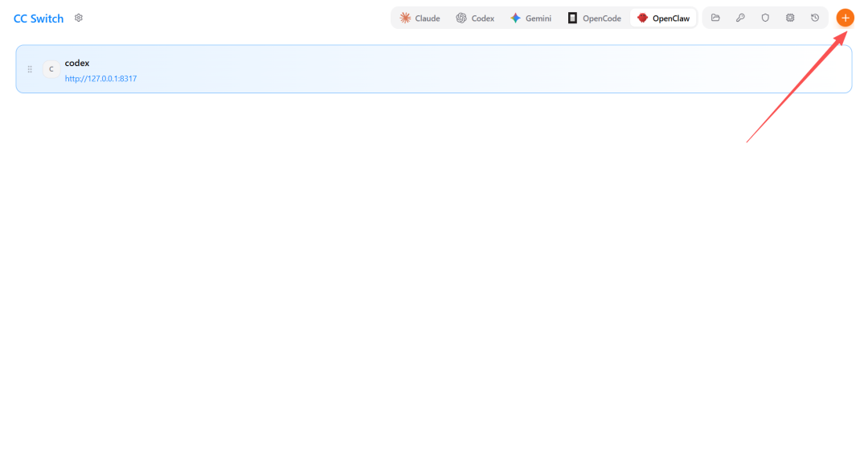
Task: Click the key icon in toolbar
Action: coord(740,18)
